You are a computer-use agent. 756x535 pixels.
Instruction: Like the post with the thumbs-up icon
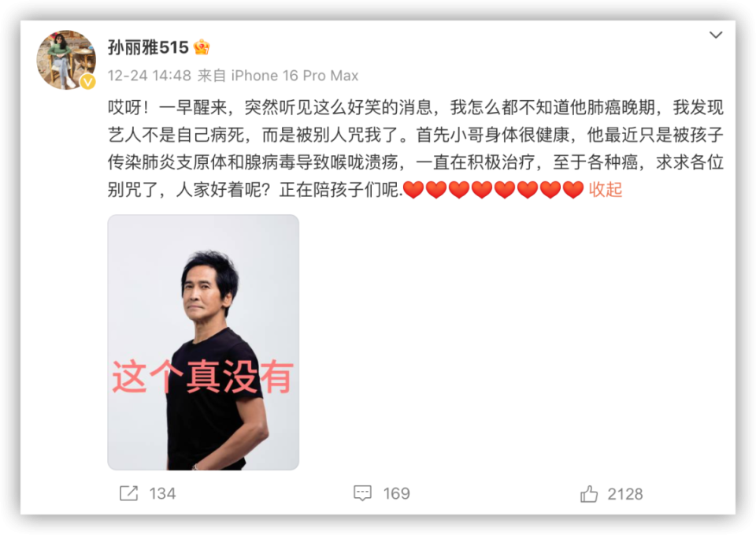click(589, 493)
